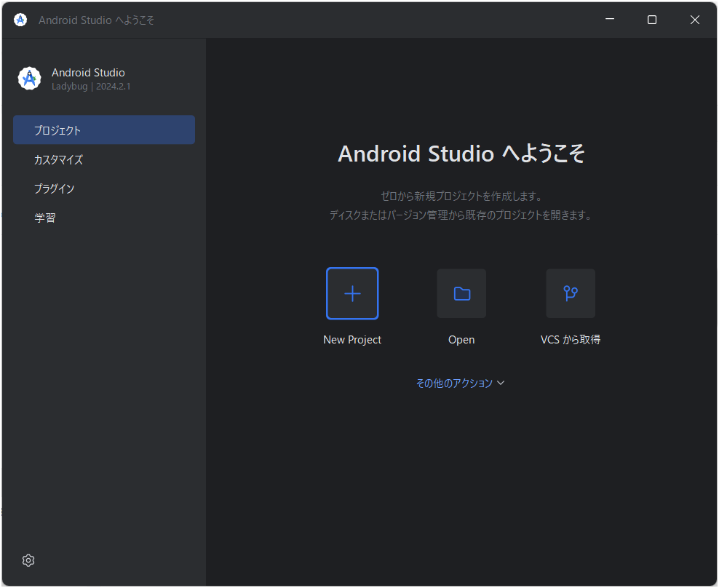Click the Android Studio icon in the title bar
The image size is (719, 588).
point(20,20)
